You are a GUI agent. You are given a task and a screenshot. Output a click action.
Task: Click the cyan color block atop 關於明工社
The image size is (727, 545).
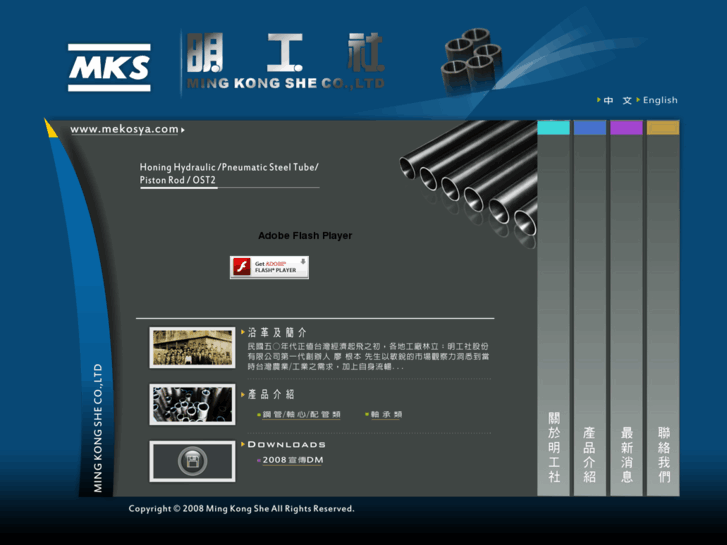(x=554, y=128)
